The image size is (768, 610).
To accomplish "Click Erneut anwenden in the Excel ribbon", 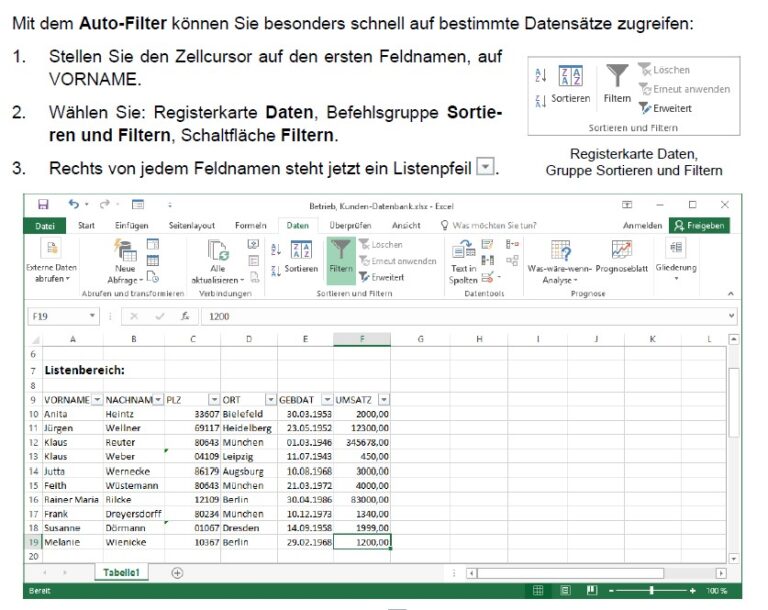I will (398, 261).
